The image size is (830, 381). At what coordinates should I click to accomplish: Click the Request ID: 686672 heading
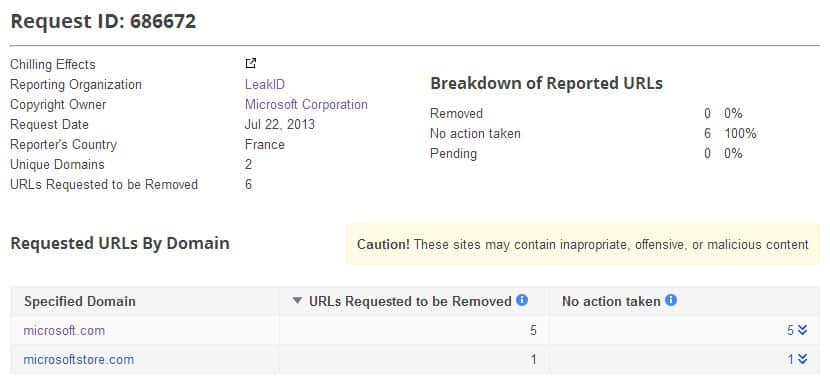tap(103, 21)
